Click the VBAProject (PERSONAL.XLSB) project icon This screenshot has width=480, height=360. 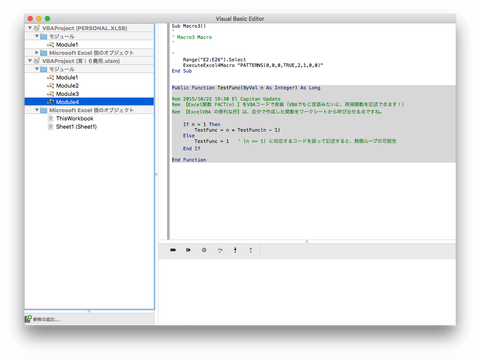[37, 28]
